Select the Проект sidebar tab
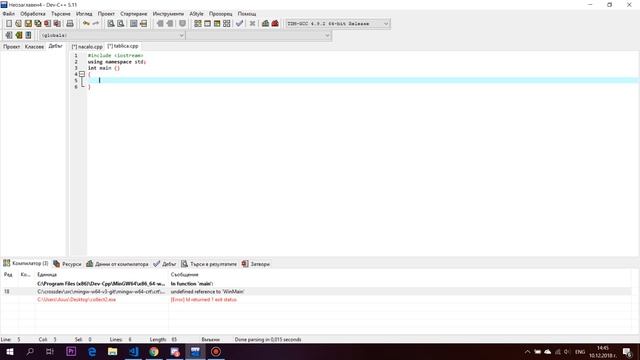This screenshot has width=640, height=360. pyautogui.click(x=11, y=47)
